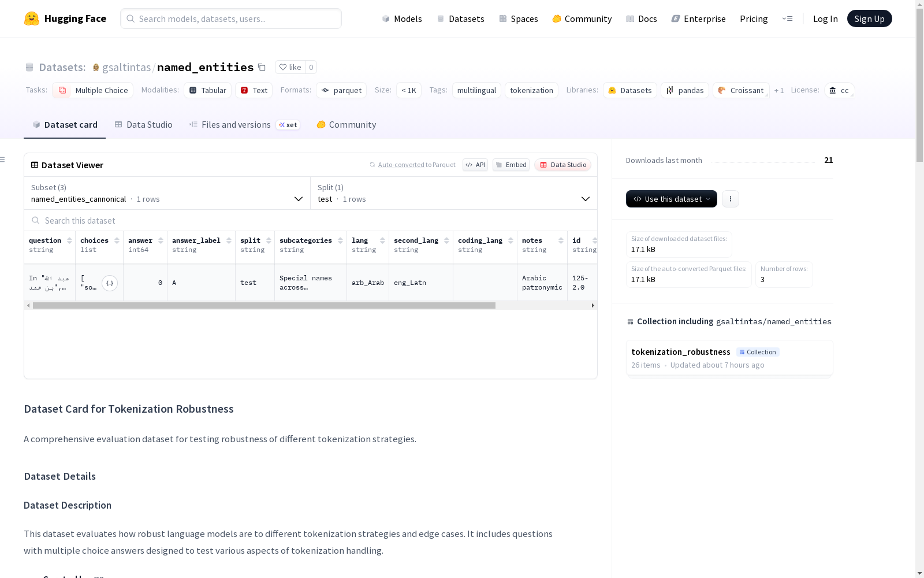The image size is (924, 578).
Task: Open the extra navigation menu icon
Action: [x=787, y=18]
